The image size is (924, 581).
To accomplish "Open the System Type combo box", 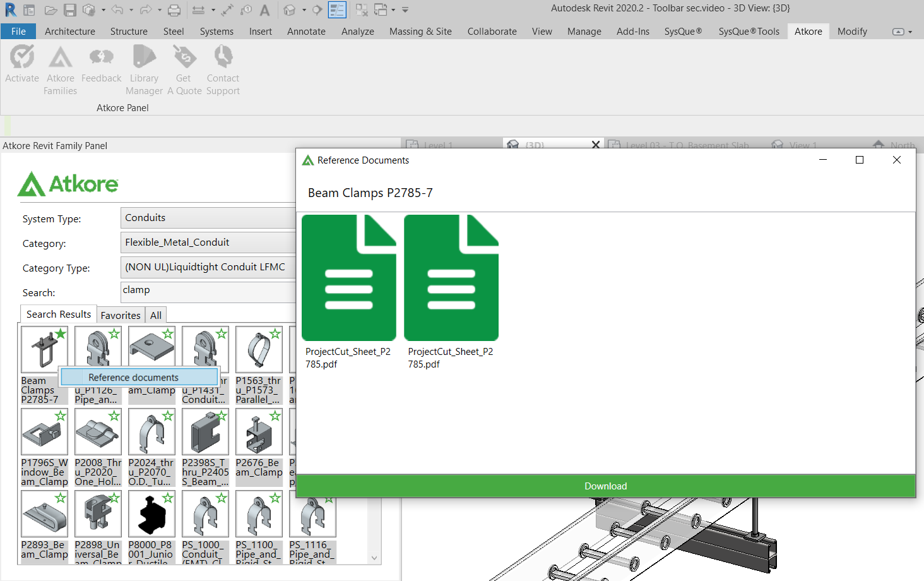I will 208,218.
